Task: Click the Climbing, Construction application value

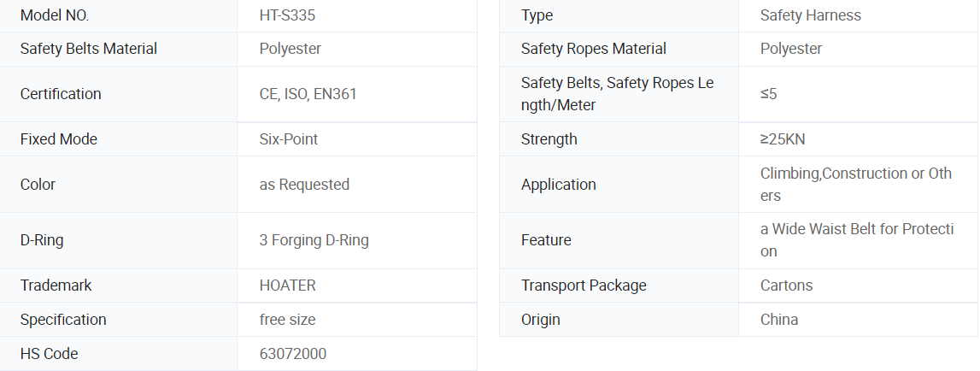Action: (855, 185)
